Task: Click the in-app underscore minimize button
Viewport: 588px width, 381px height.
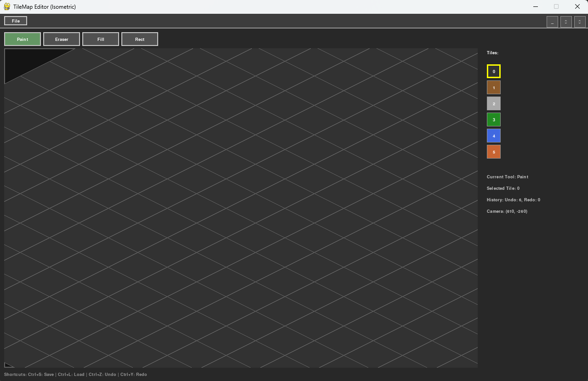Action: pyautogui.click(x=552, y=22)
